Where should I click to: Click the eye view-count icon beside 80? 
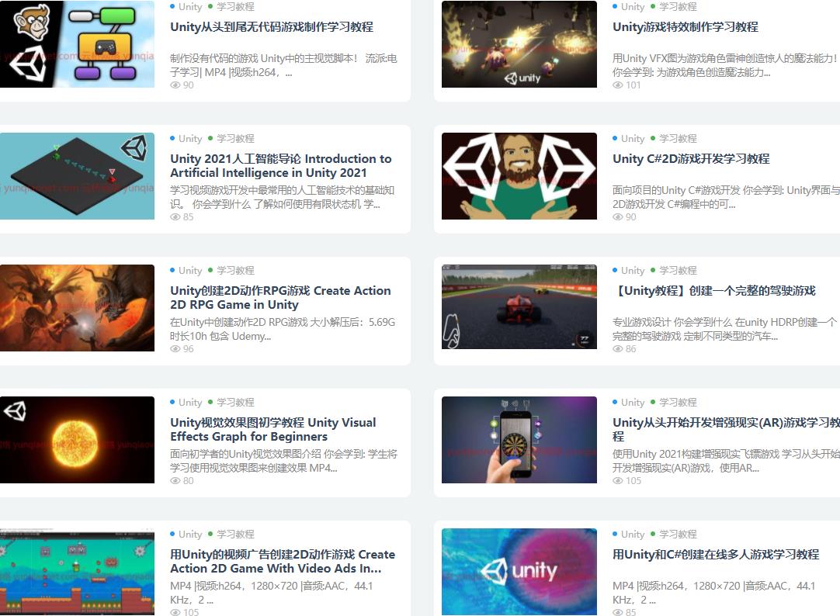[x=175, y=480]
